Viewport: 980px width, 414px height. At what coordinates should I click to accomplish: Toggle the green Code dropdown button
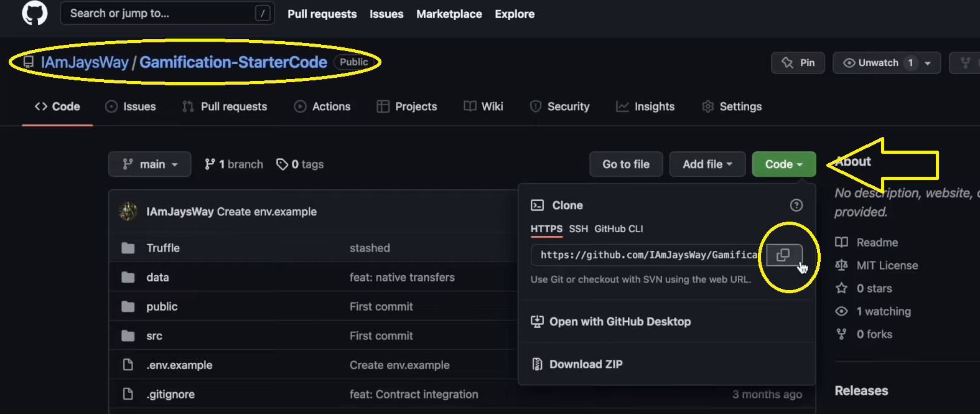click(x=784, y=164)
